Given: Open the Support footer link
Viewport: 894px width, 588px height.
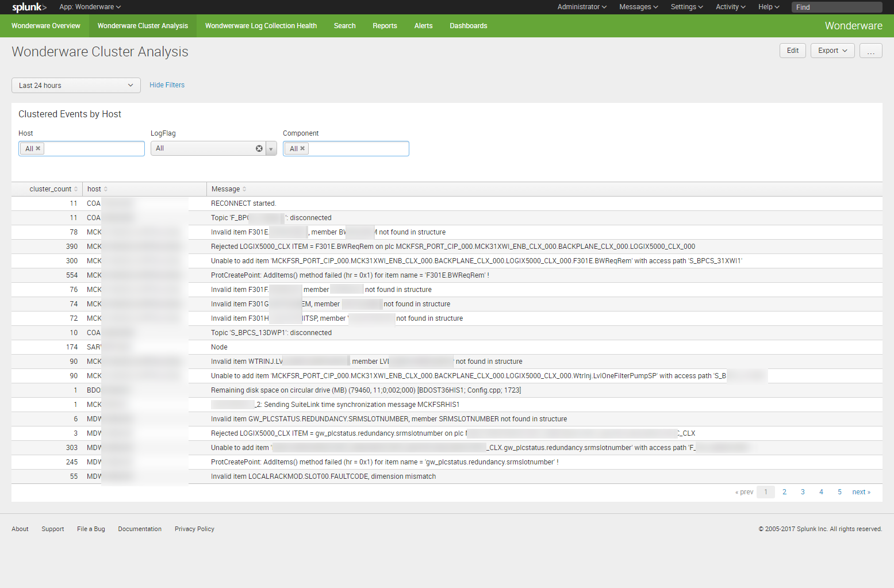Looking at the screenshot, I should tap(53, 529).
